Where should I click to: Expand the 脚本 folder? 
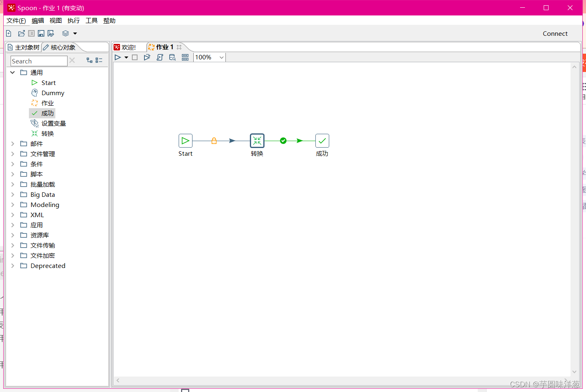coord(13,174)
